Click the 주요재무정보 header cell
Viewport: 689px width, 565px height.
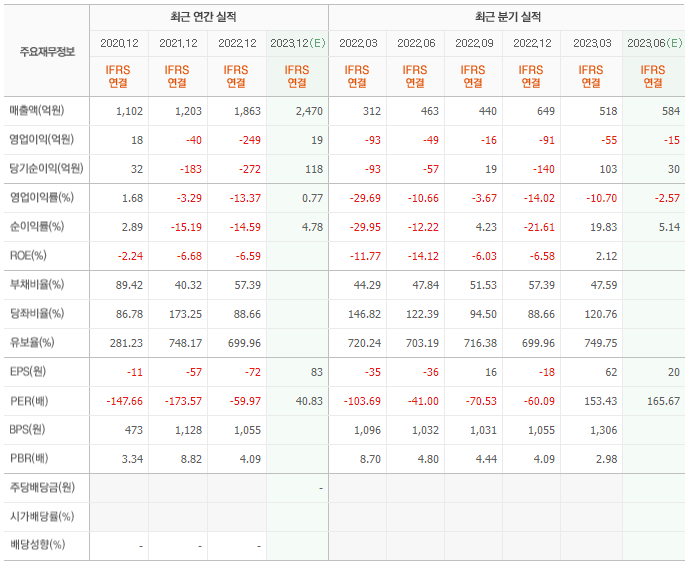click(x=47, y=52)
